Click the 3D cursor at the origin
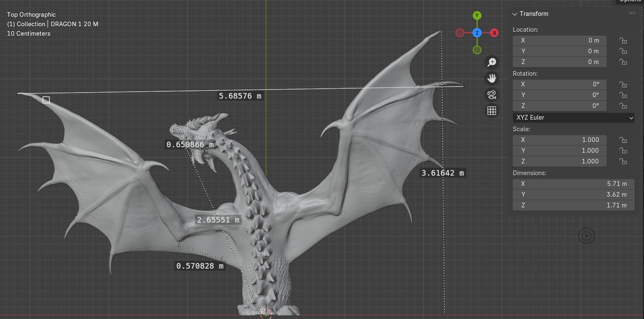The width and height of the screenshot is (644, 319). [x=266, y=315]
